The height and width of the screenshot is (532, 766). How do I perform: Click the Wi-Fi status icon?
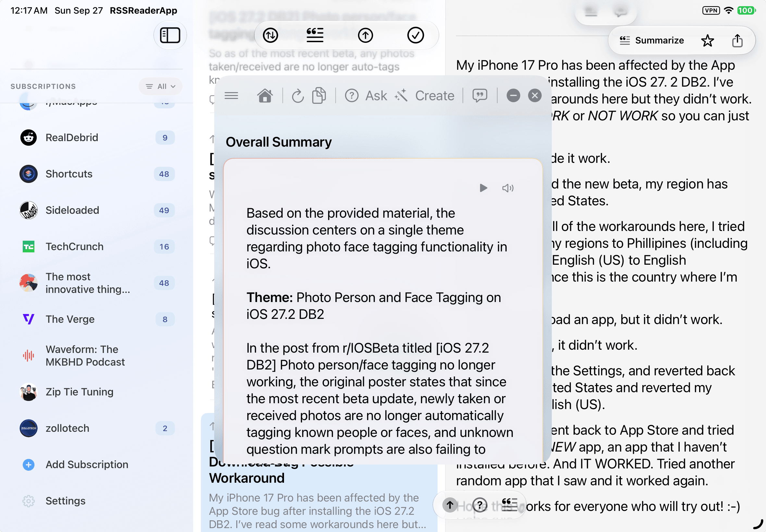pos(729,10)
